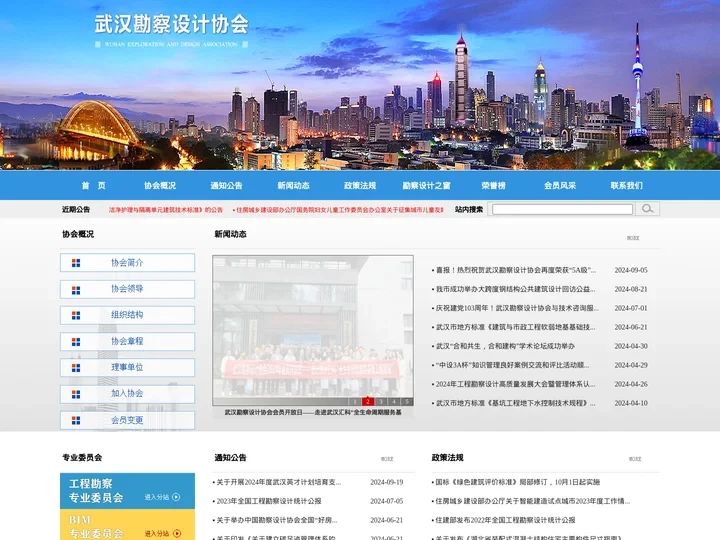Screen dimensions: 720x540
Task: Open notice 2023年全国工程勘察设计统计公报
Action: (x=269, y=501)
